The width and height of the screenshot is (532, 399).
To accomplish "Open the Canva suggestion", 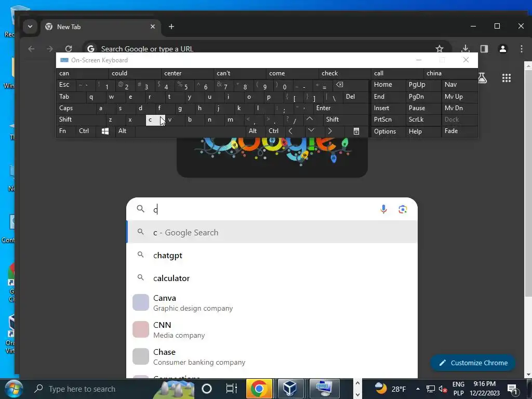I will [272, 303].
